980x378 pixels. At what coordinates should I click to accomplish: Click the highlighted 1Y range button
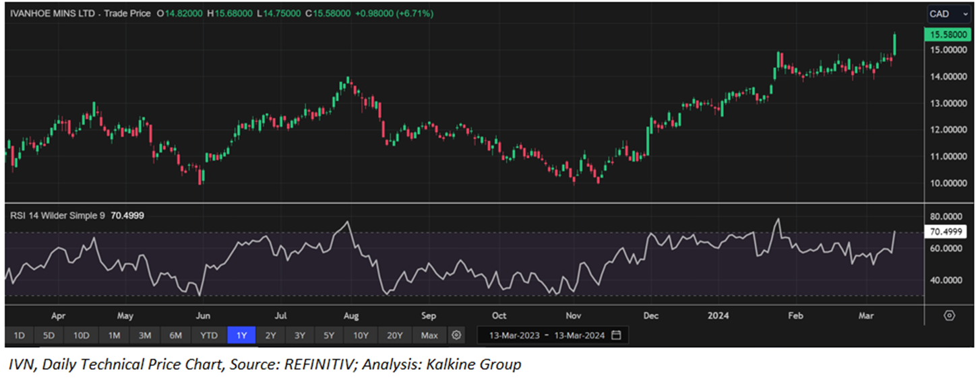pos(241,335)
